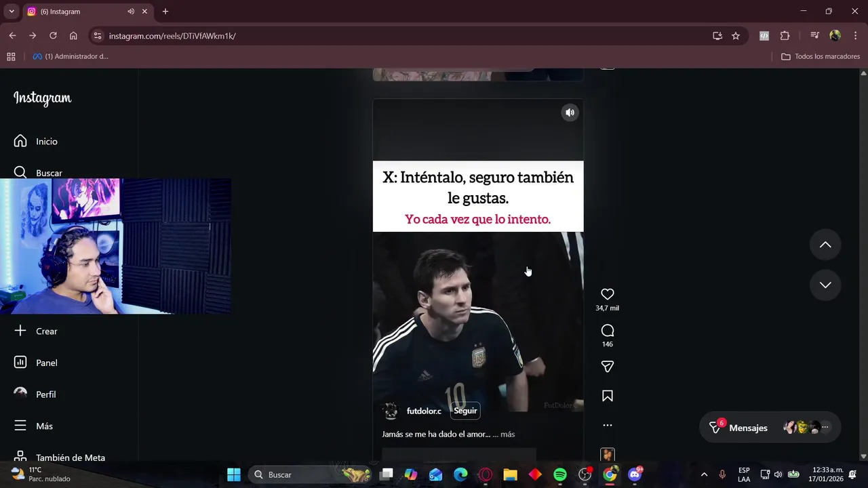Open the Windows Start menu
The height and width of the screenshot is (488, 868).
(x=234, y=474)
